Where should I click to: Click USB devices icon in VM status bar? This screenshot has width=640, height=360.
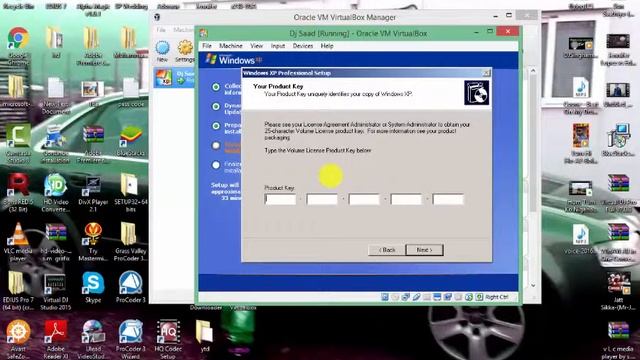click(x=416, y=297)
